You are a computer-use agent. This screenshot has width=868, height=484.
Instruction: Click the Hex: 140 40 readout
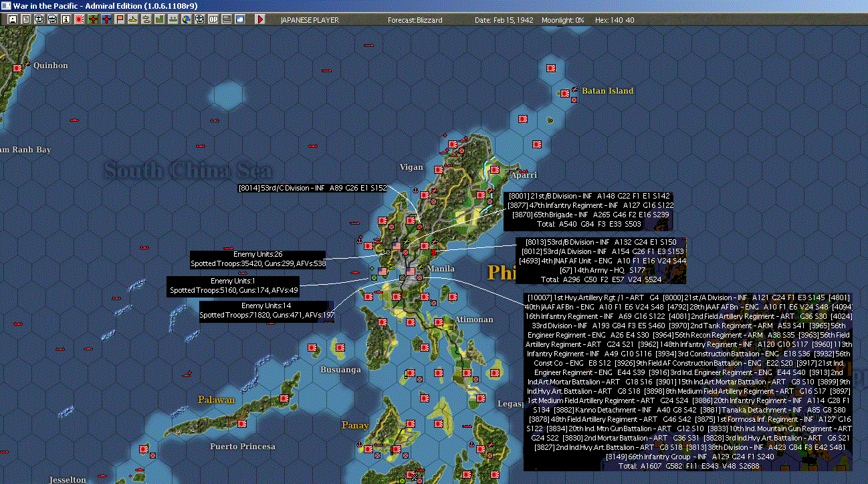[x=614, y=20]
